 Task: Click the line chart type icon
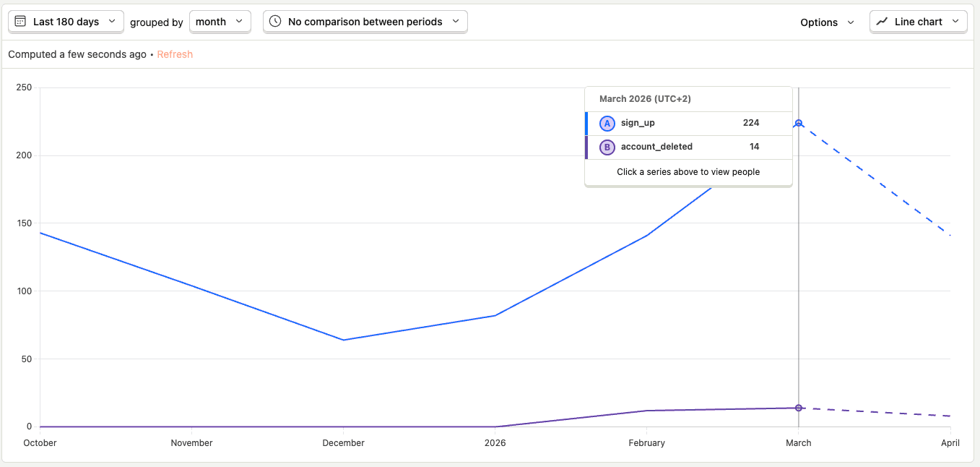pyautogui.click(x=882, y=22)
